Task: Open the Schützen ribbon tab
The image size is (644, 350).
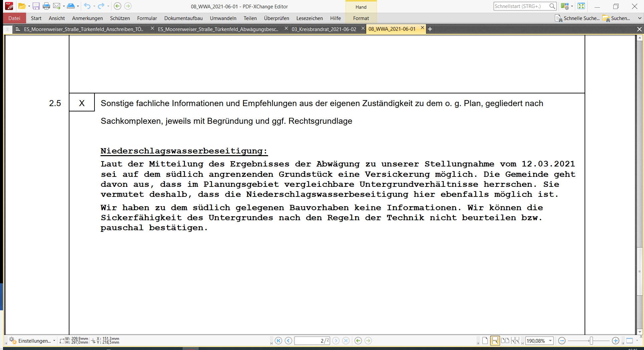Action: click(x=120, y=18)
